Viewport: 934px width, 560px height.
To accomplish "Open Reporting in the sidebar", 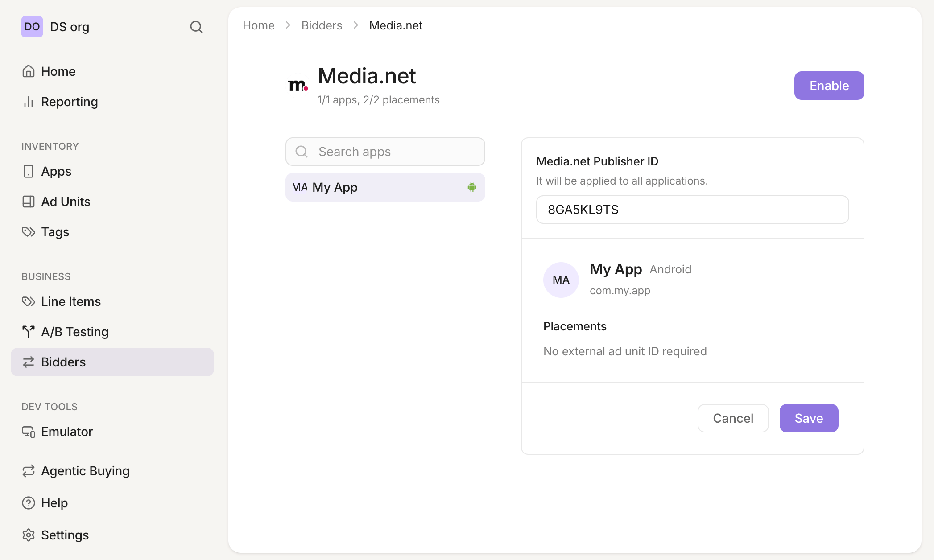I will [112, 102].
